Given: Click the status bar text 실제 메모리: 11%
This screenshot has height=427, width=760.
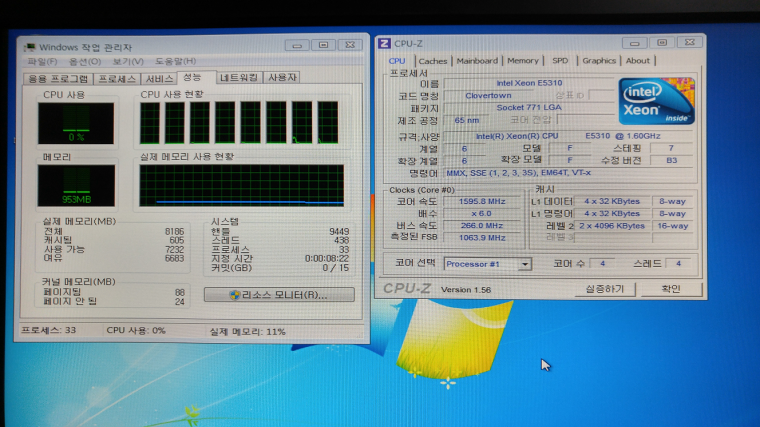Looking at the screenshot, I should click(247, 332).
